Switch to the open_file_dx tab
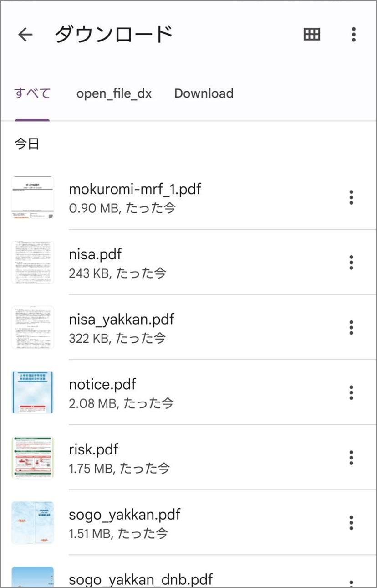The image size is (377, 588). click(x=114, y=93)
